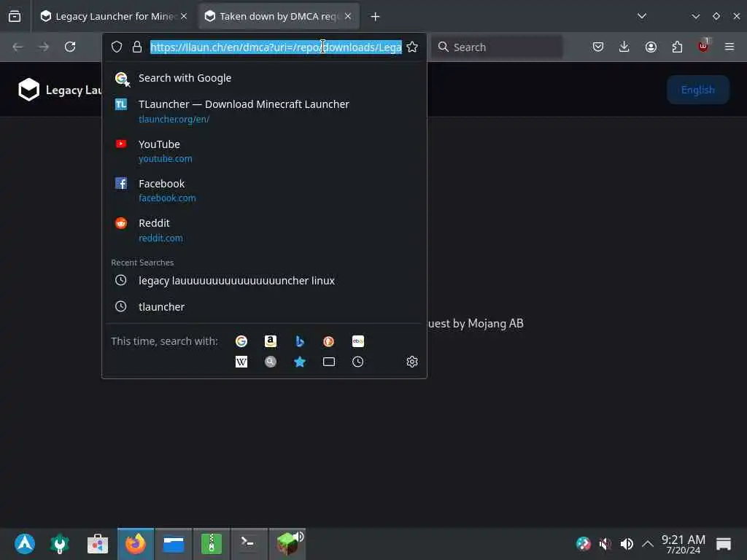The width and height of the screenshot is (747, 560).
Task: Go forward one page
Action: (x=44, y=47)
